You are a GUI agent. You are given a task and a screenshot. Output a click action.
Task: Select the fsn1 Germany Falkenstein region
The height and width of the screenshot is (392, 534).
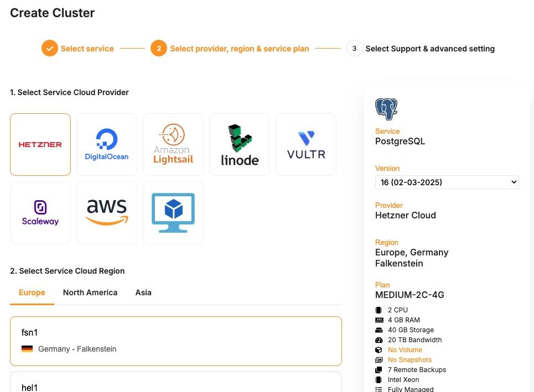(x=176, y=341)
